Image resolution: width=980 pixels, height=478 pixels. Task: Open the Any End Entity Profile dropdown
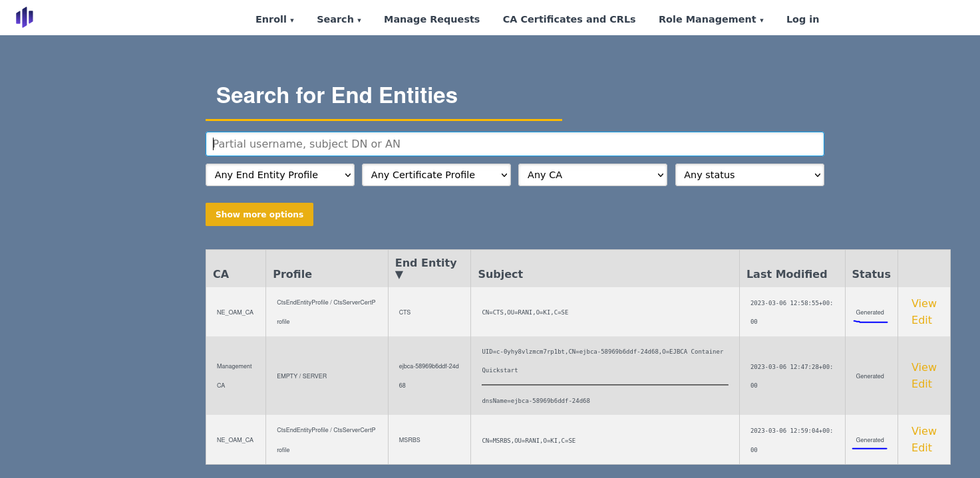[x=280, y=175]
